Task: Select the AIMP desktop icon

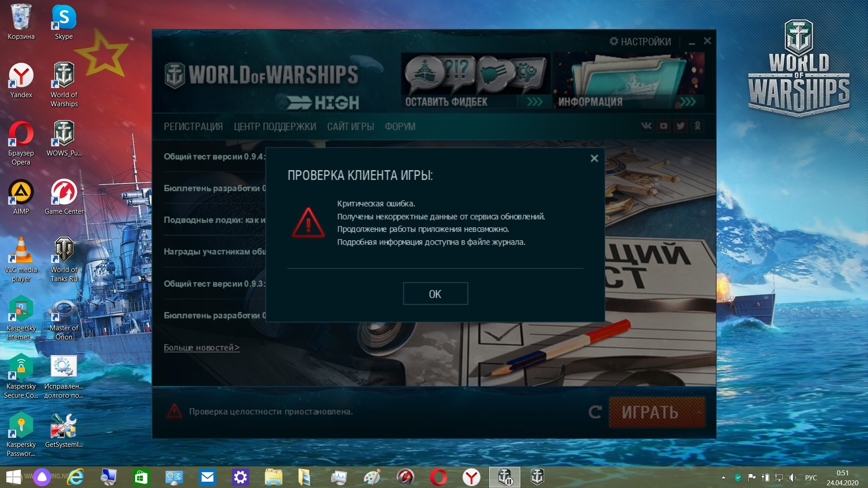Action: [21, 197]
